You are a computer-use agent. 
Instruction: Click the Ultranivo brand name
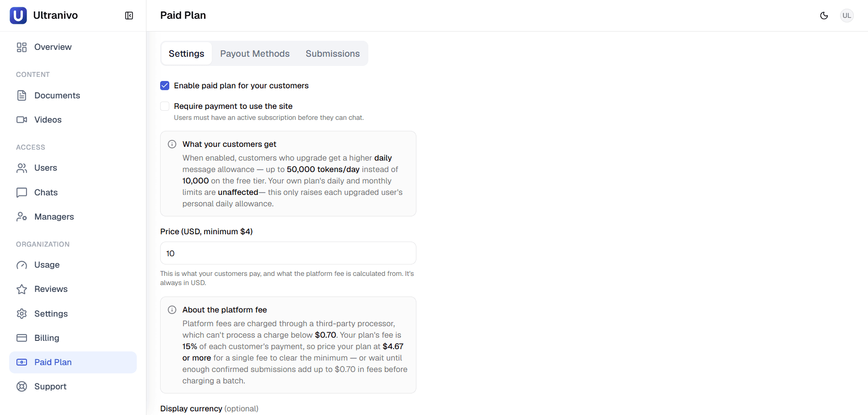point(55,16)
